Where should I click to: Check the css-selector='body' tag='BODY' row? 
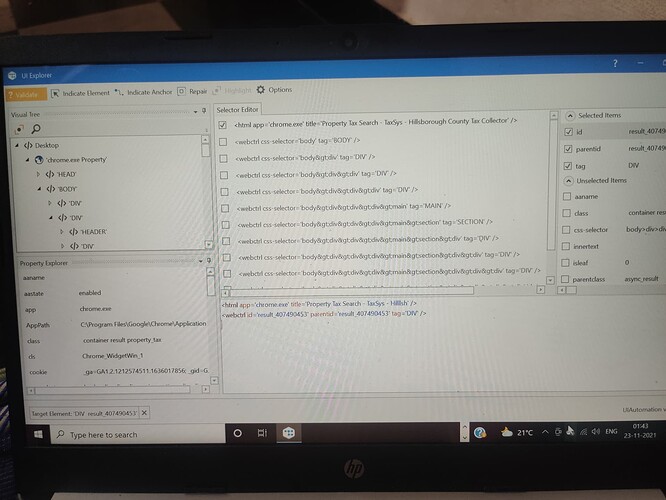[223, 142]
